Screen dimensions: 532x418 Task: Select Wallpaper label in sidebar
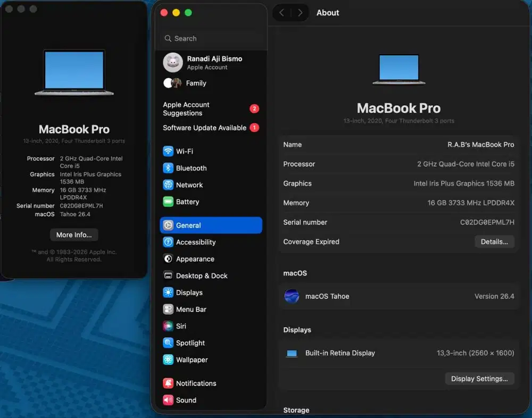click(x=192, y=360)
